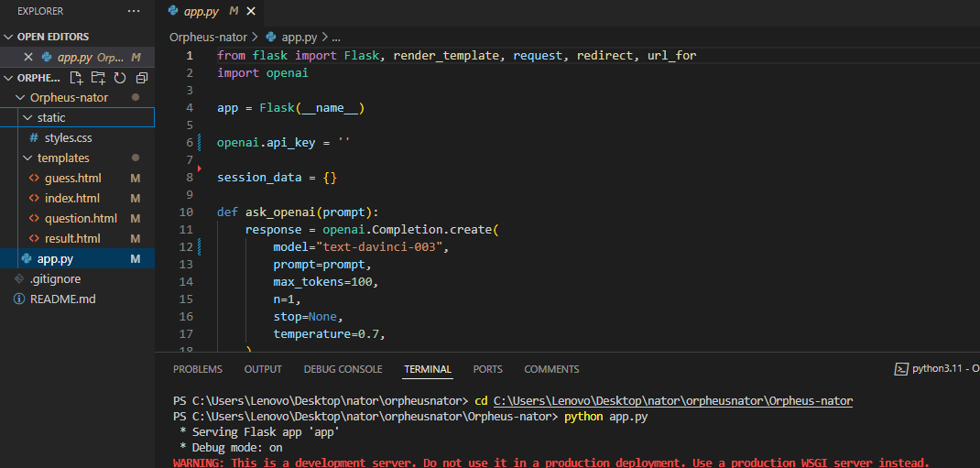This screenshot has height=468, width=980.
Task: Click the python3.11 terminal shell icon
Action: [901, 369]
